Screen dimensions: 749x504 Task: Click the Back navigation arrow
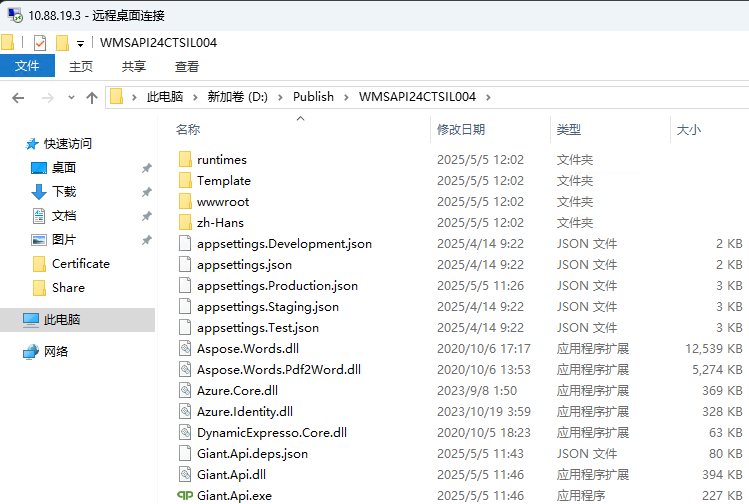tap(18, 97)
